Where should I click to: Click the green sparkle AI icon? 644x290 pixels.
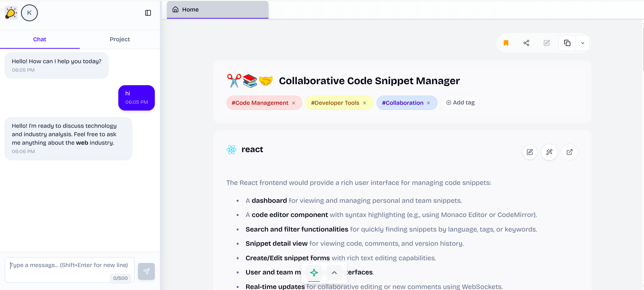click(x=314, y=272)
